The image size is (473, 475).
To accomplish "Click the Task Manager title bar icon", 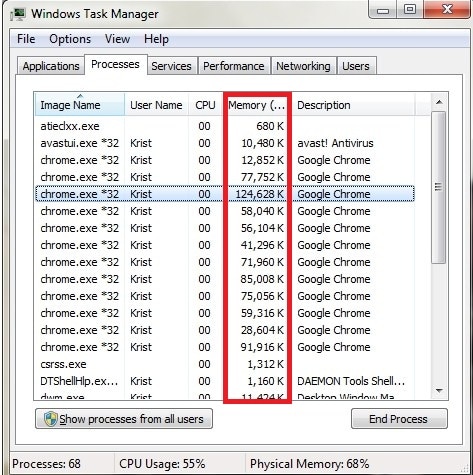I will click(x=18, y=14).
